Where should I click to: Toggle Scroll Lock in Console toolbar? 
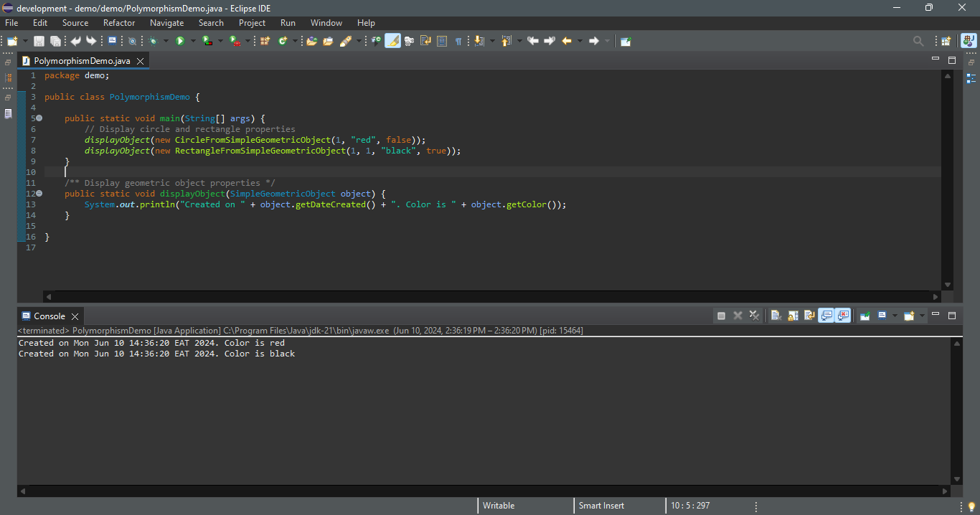pyautogui.click(x=793, y=316)
